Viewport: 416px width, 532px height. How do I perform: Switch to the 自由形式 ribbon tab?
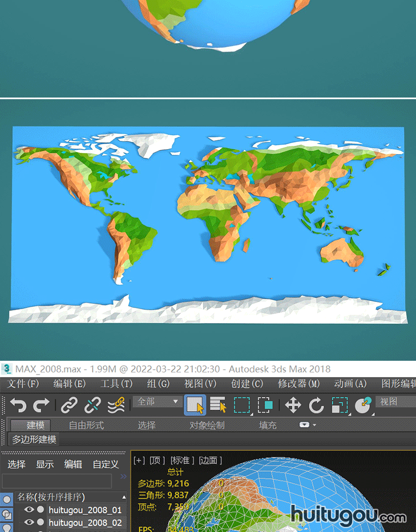(86, 425)
